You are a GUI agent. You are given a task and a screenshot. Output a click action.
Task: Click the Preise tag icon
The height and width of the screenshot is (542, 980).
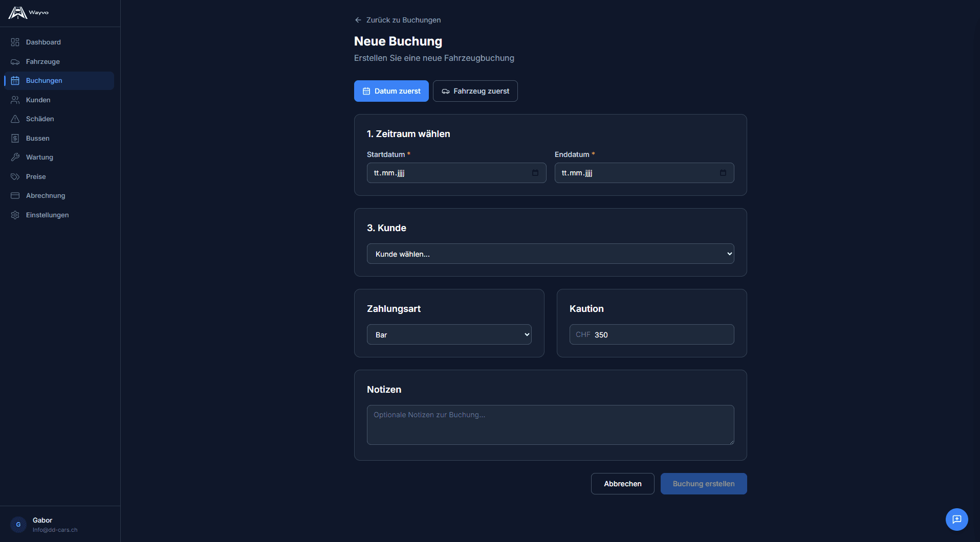[15, 176]
